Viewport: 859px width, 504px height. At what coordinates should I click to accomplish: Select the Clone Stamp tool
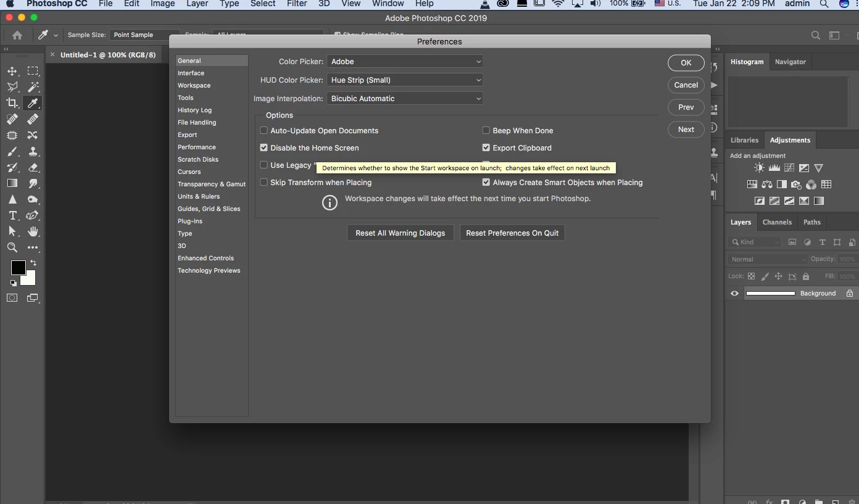(33, 151)
